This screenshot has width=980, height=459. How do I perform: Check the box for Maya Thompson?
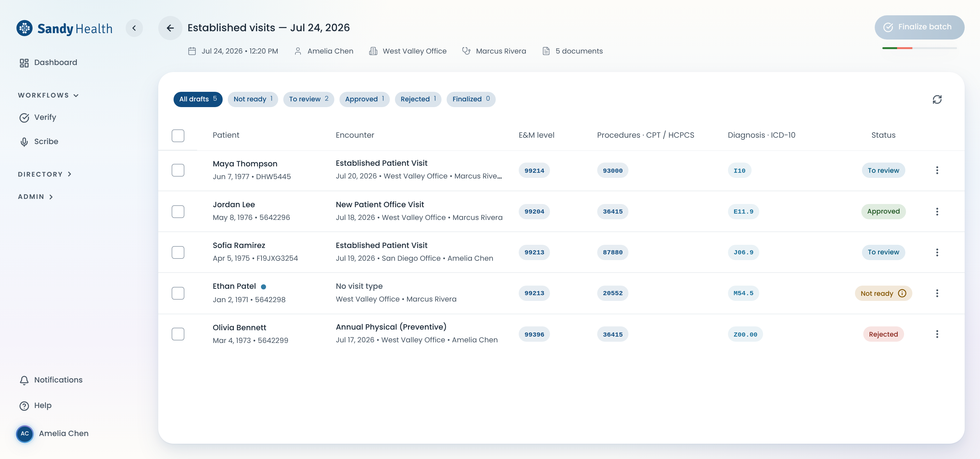(178, 170)
